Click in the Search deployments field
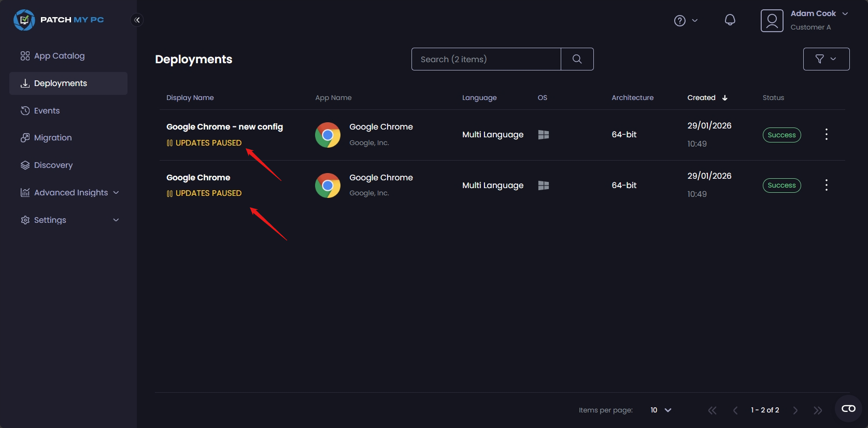This screenshot has width=868, height=428. [x=486, y=59]
